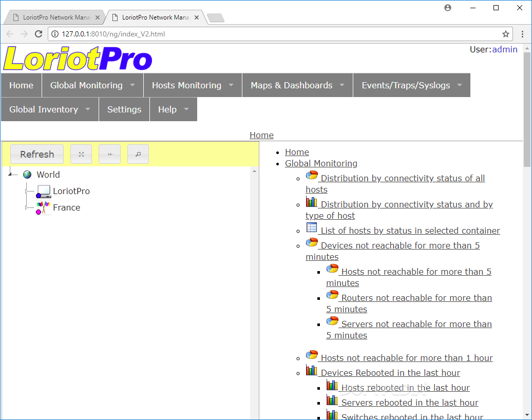
Task: Open the Global Inventory menu
Action: coord(50,109)
